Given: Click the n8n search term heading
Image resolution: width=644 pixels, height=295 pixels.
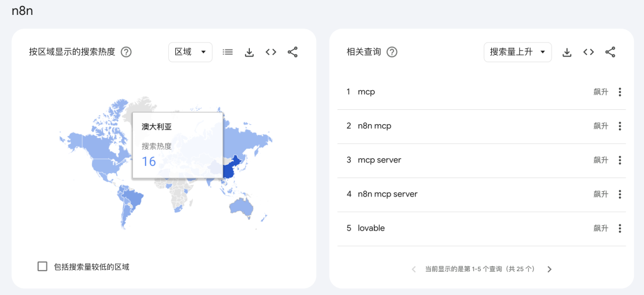Looking at the screenshot, I should click(x=22, y=11).
